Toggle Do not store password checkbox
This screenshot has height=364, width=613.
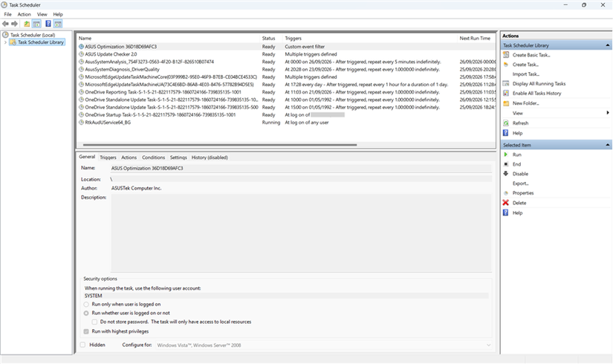(94, 322)
